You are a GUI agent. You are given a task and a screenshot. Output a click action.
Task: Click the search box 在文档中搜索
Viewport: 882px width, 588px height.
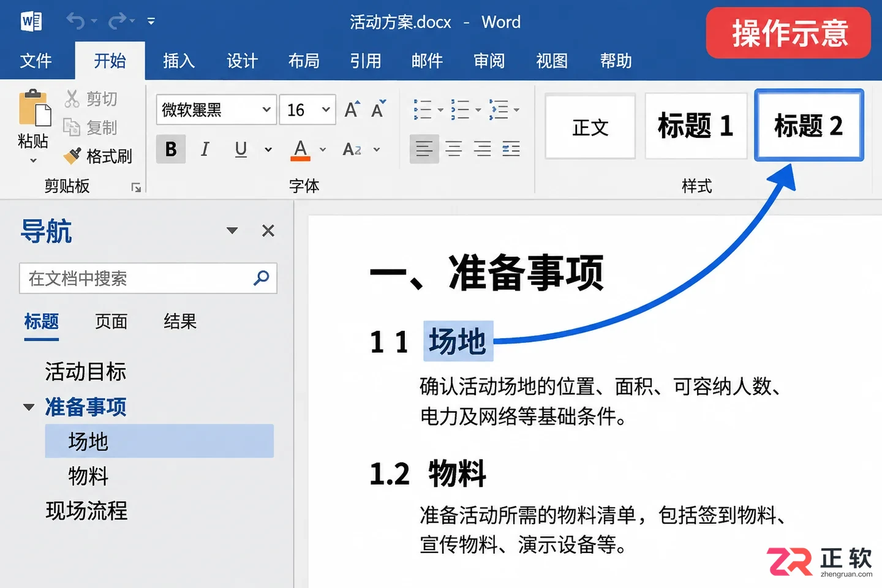[148, 279]
